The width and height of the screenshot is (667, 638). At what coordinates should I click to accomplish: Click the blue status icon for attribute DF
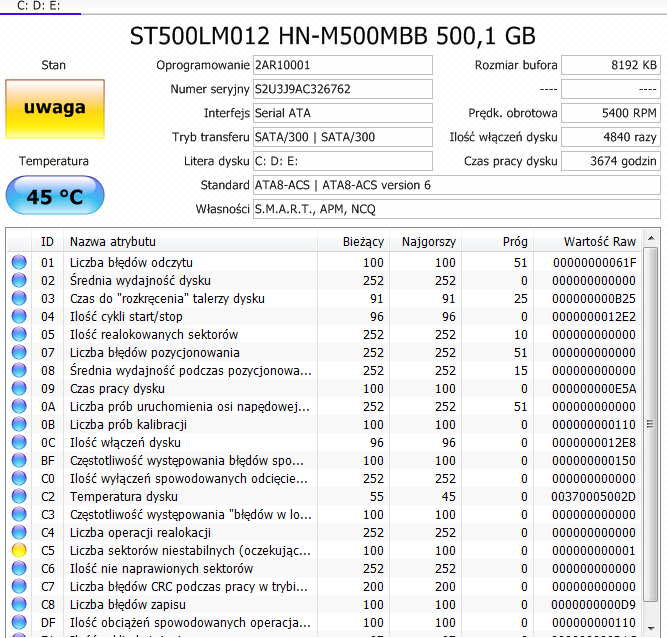click(x=19, y=622)
